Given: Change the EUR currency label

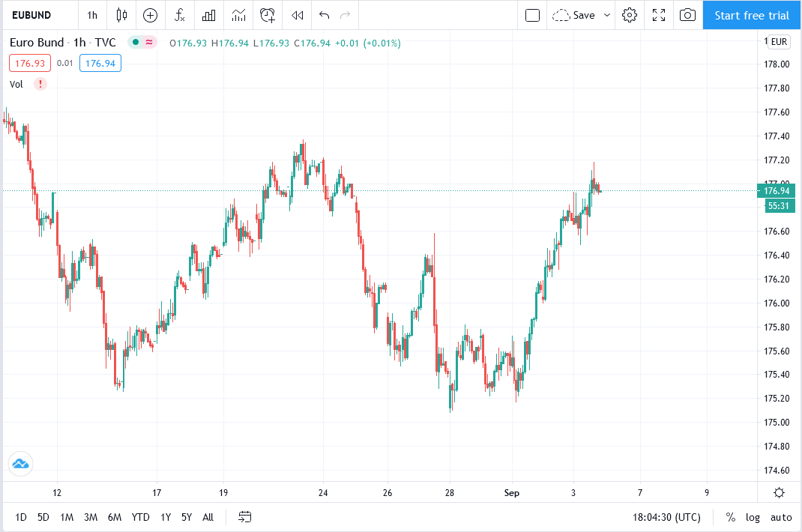Looking at the screenshot, I should [779, 42].
